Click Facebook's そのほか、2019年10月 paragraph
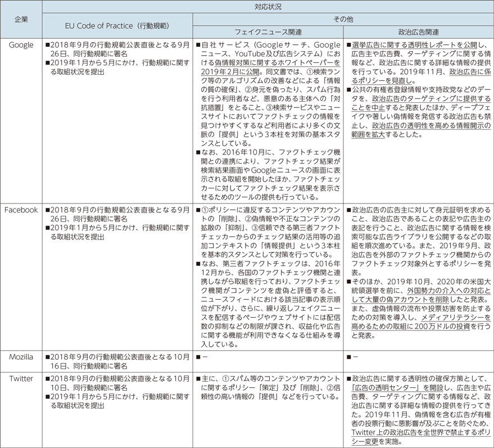 click(419, 308)
